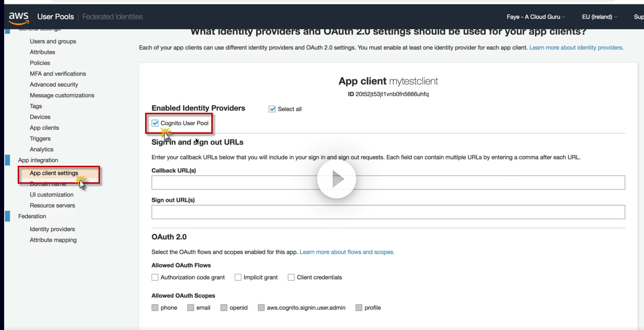Check the phone OAuth scope
The width and height of the screenshot is (644, 330).
pyautogui.click(x=155, y=308)
